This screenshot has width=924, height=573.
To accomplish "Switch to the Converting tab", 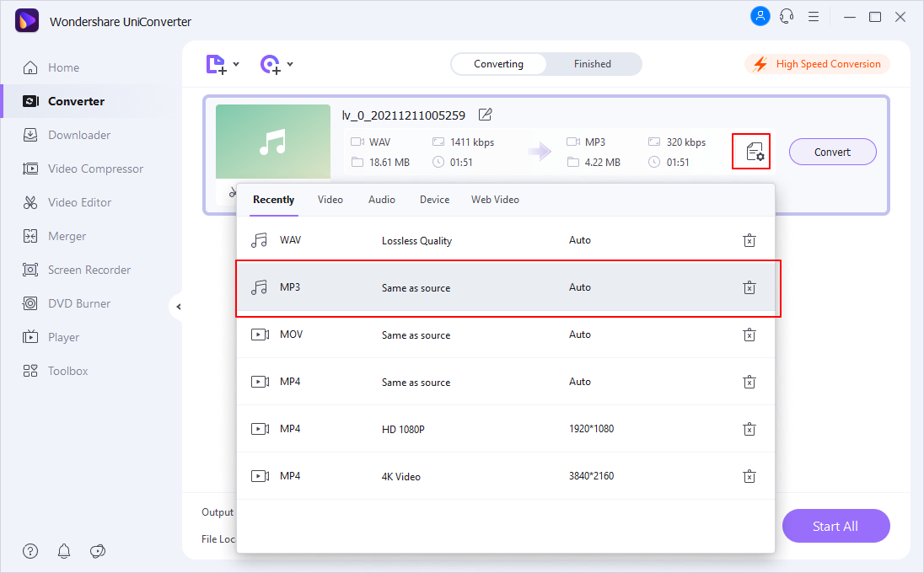I will pyautogui.click(x=498, y=64).
